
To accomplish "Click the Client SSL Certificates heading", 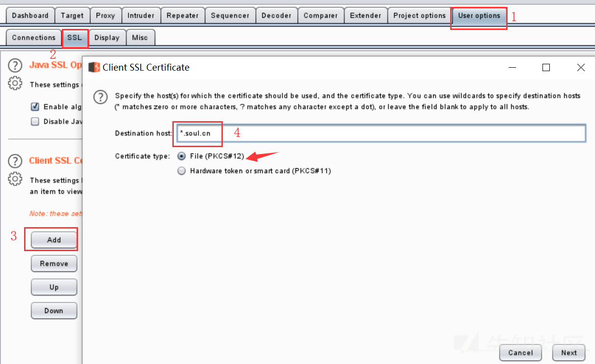I will pos(55,161).
